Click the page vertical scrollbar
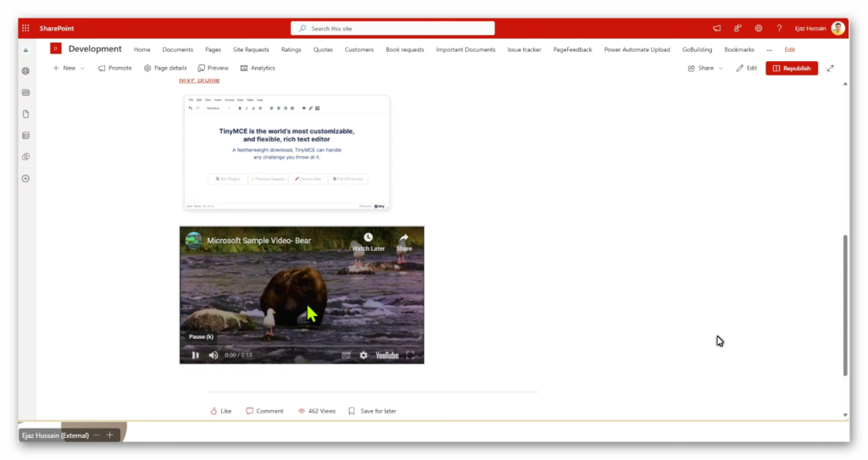The height and width of the screenshot is (460, 868). pyautogui.click(x=845, y=305)
